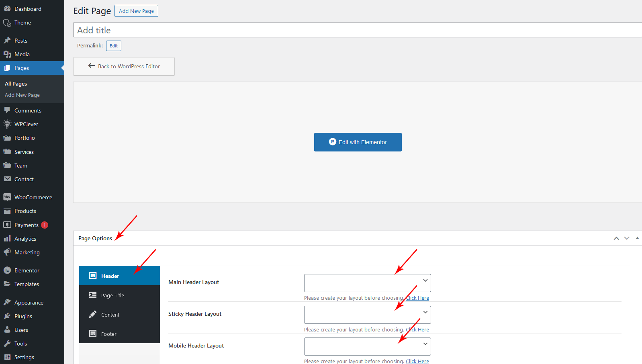Click the Marketing megaphone icon

tap(7, 252)
